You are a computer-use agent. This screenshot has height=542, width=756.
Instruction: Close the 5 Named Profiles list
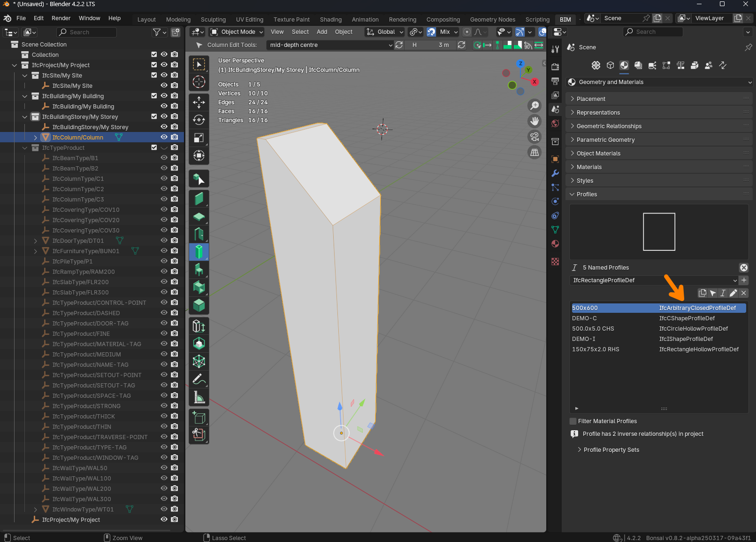point(744,268)
